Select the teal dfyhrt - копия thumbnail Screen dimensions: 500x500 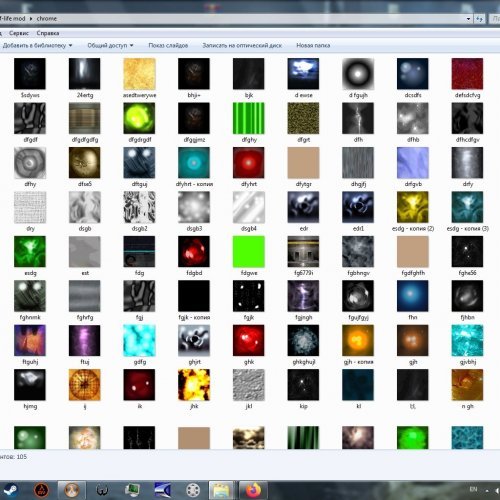[x=194, y=163]
